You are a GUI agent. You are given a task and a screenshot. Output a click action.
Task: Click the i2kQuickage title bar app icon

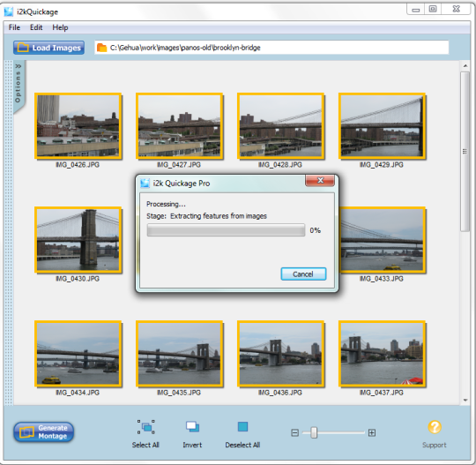pos(9,11)
